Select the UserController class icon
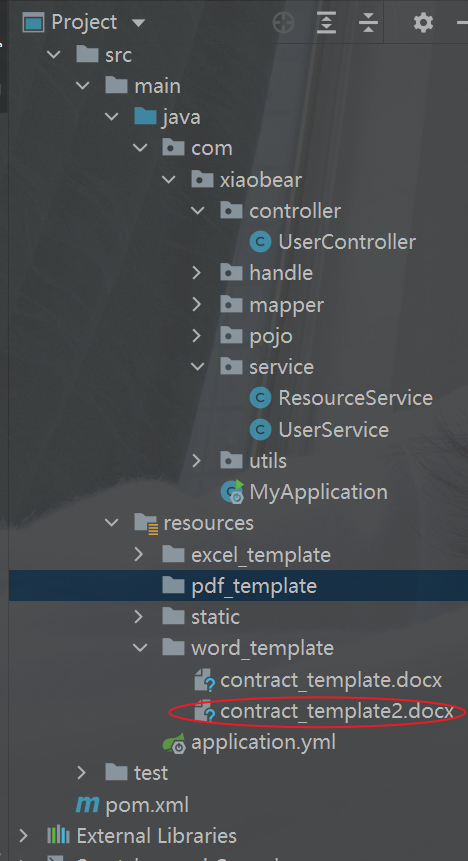468x861 pixels. pos(260,242)
